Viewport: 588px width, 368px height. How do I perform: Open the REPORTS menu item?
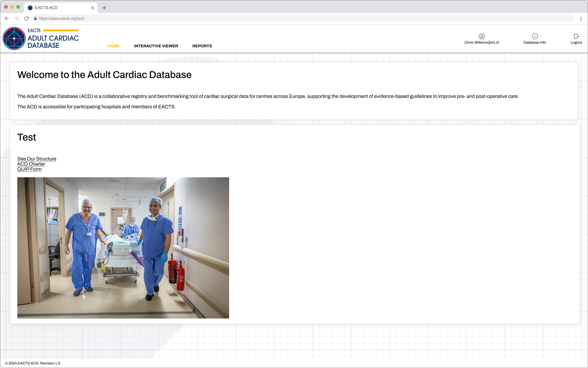[202, 46]
